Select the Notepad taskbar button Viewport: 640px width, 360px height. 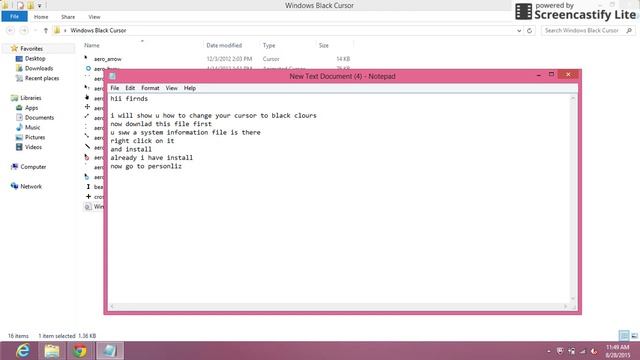tap(110, 351)
